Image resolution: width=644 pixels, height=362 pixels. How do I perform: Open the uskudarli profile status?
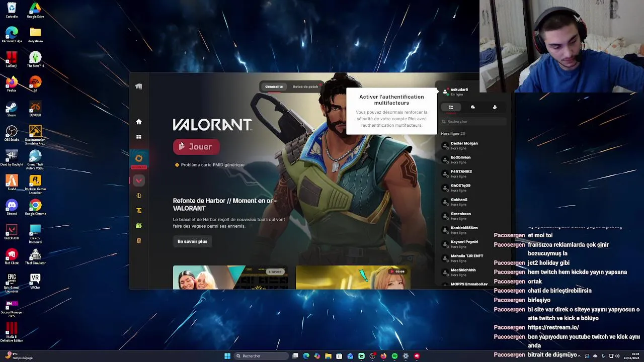click(456, 92)
